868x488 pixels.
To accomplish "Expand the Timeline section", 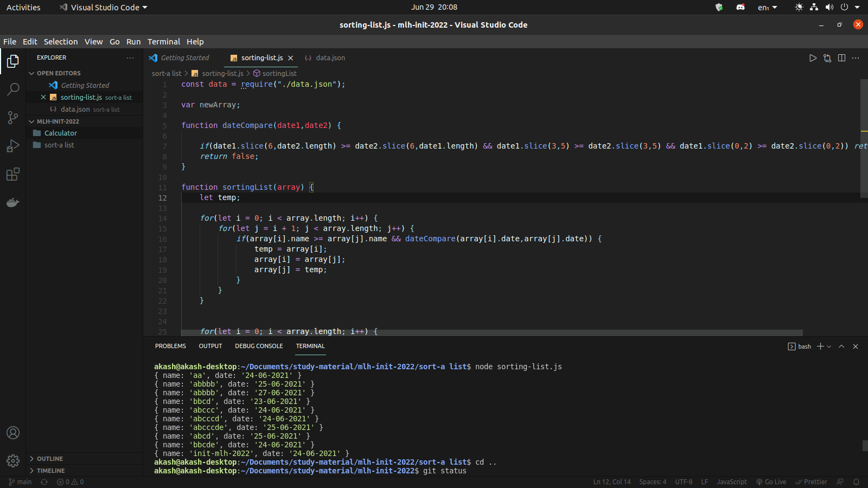I will tap(85, 471).
